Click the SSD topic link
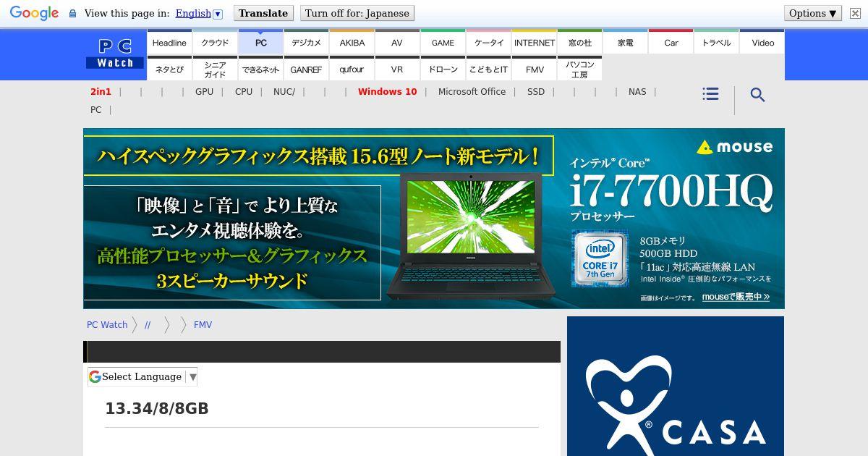 536,91
